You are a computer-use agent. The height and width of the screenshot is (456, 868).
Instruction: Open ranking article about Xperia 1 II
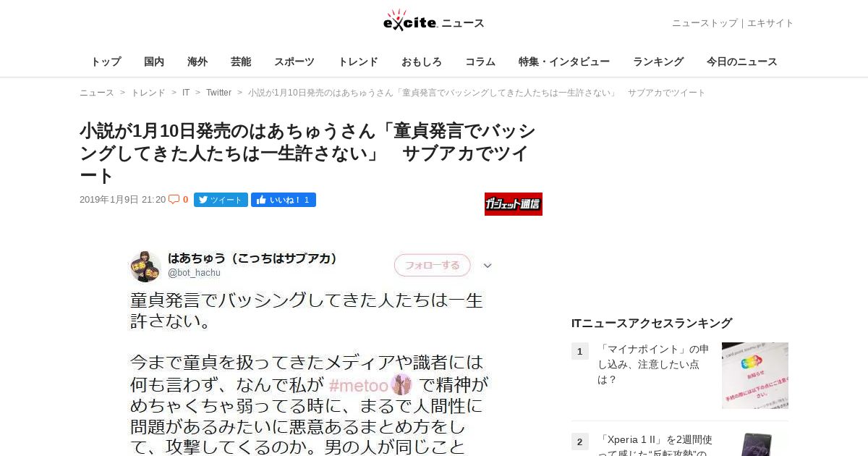[x=655, y=444]
